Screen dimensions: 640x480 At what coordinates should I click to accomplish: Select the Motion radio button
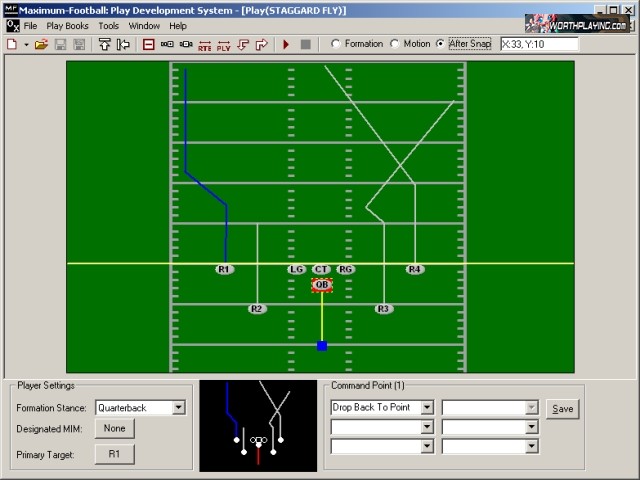click(396, 44)
